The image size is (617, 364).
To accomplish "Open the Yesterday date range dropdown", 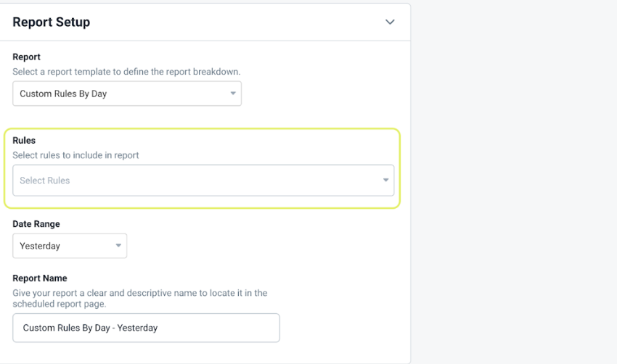I will click(70, 246).
